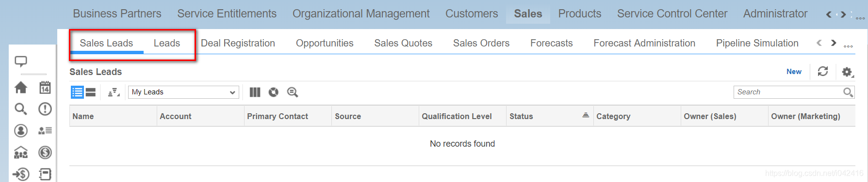868x182 pixels.
Task: Switch to the Pipeline Simulation tab
Action: click(x=757, y=43)
